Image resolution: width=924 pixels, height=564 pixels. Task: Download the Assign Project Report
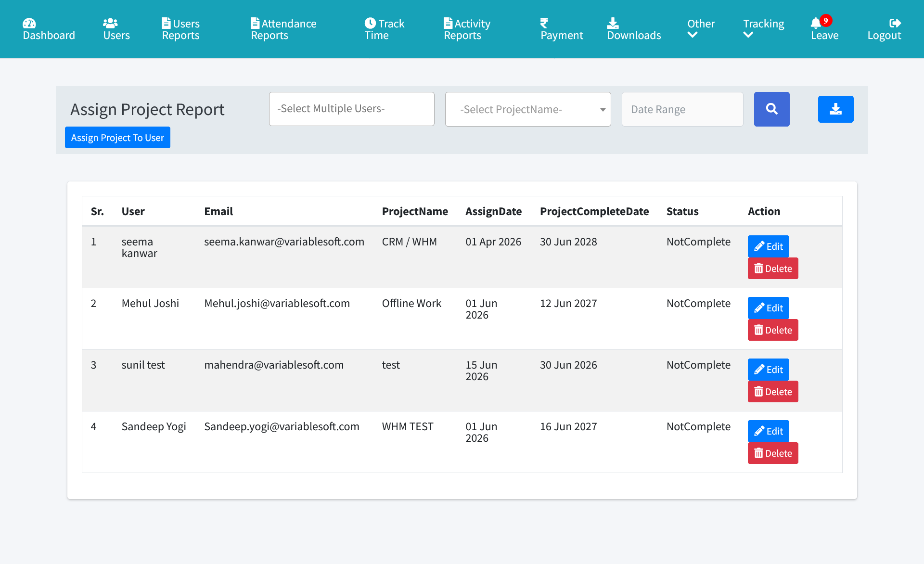836,109
